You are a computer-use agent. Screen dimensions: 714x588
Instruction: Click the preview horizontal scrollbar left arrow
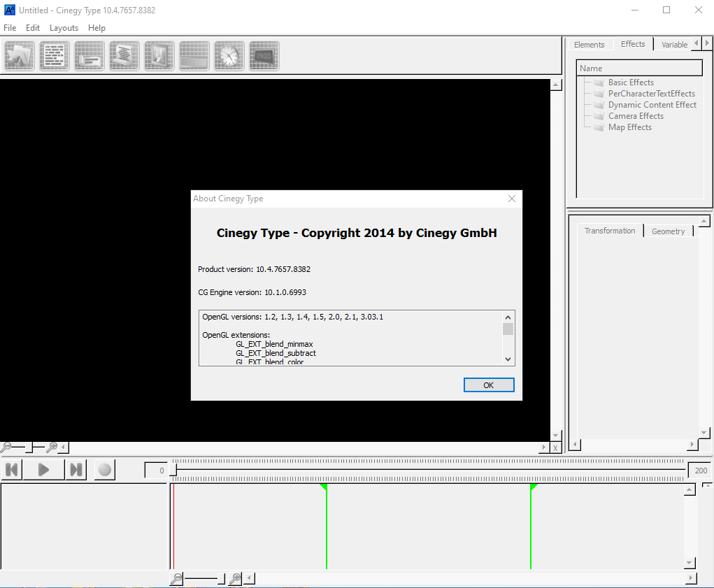(64, 448)
